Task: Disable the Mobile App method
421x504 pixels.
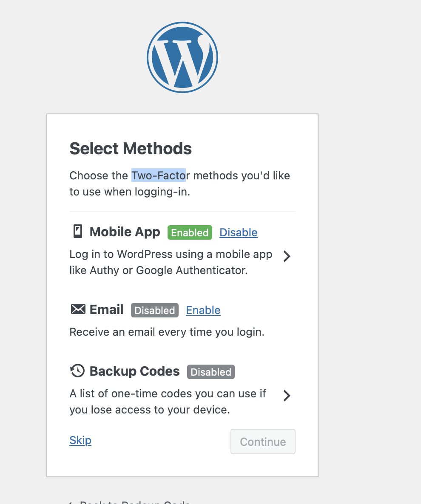Action: 238,232
